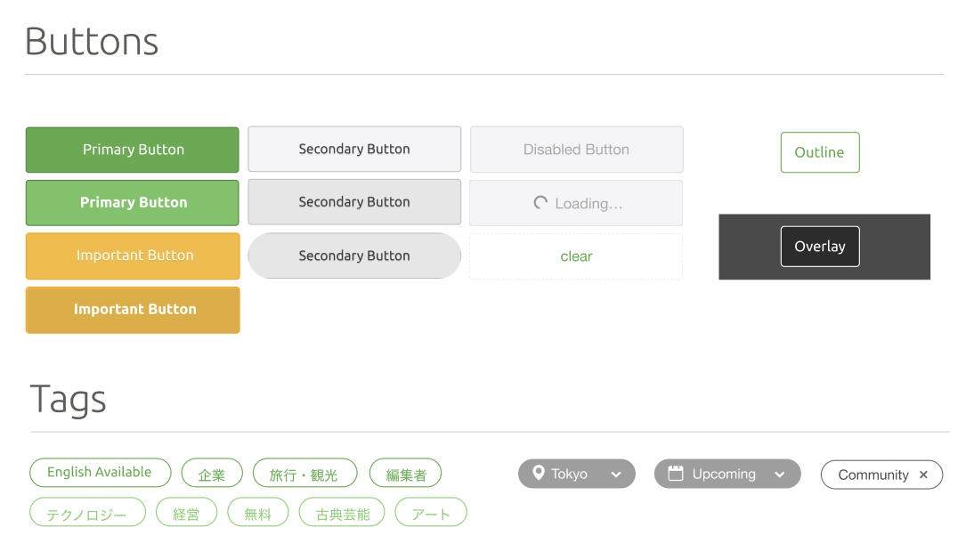The image size is (974, 560).
Task: Click the Outline button
Action: [x=820, y=152]
